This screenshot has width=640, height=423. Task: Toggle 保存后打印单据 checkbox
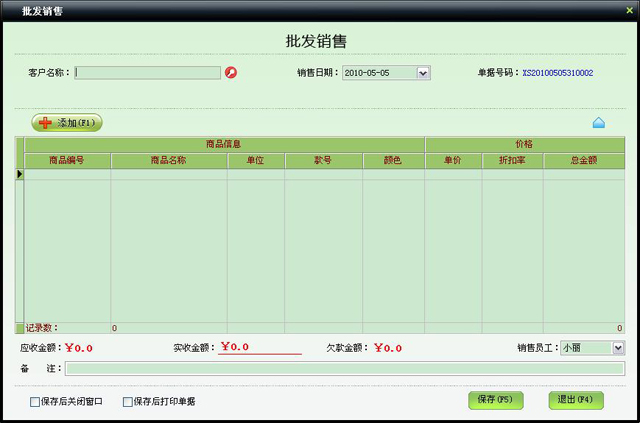click(128, 402)
